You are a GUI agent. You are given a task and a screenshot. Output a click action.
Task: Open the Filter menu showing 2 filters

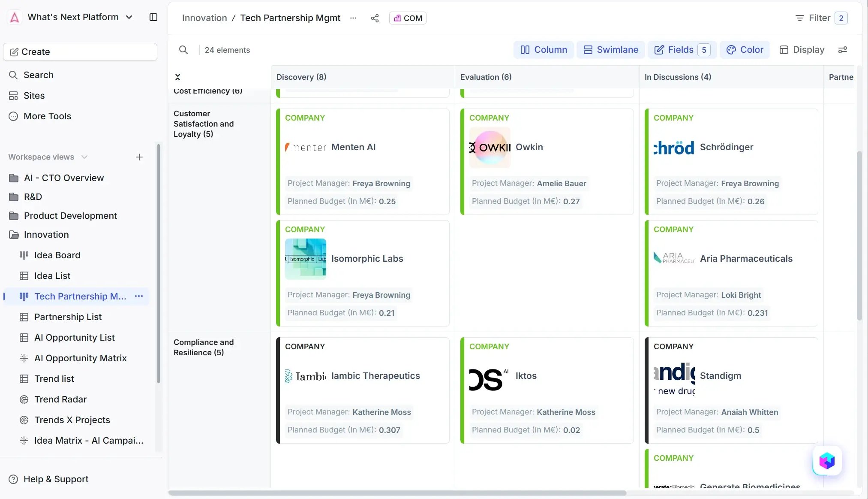point(820,18)
